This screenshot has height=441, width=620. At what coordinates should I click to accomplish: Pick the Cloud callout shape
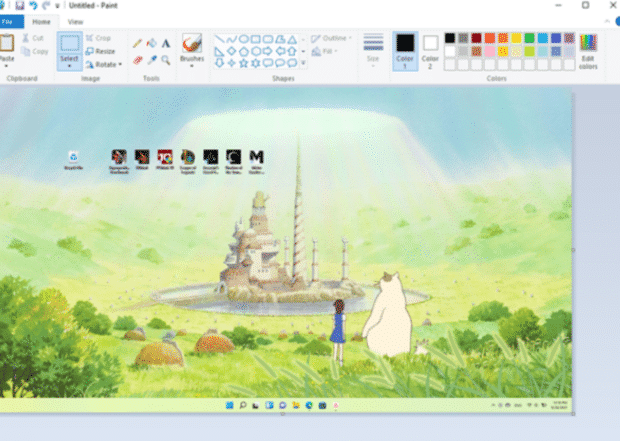click(x=292, y=63)
